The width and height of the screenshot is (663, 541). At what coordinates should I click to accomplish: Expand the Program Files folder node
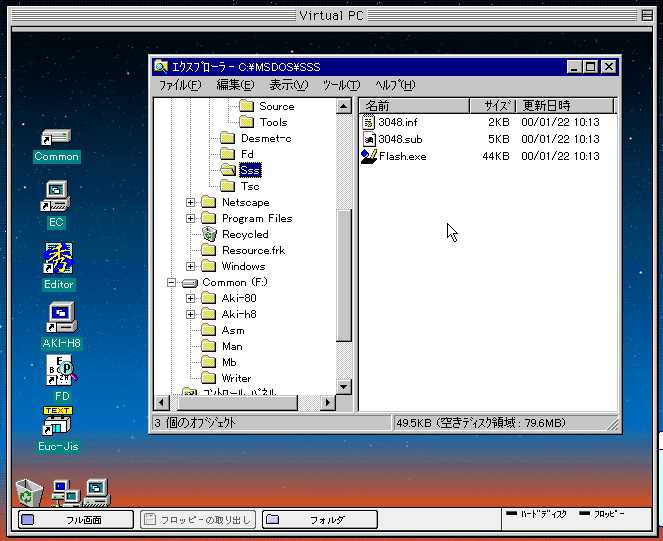190,218
